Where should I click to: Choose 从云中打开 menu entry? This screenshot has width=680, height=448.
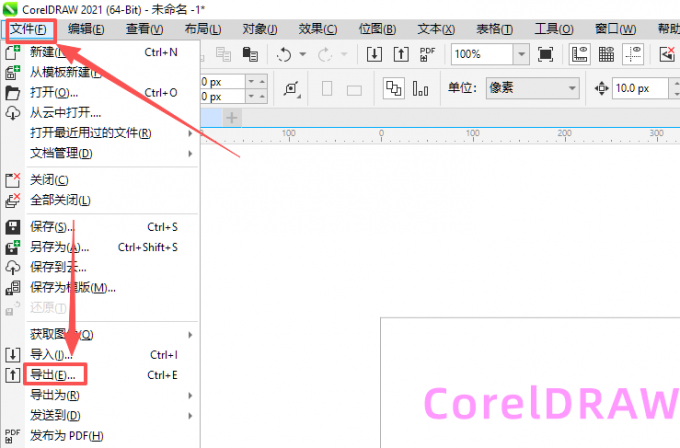point(102,113)
